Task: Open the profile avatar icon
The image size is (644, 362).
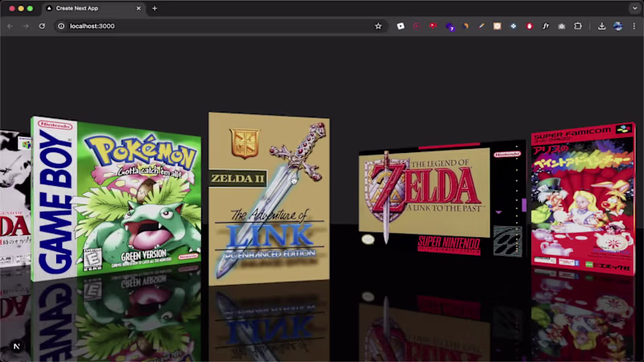Action: [617, 26]
